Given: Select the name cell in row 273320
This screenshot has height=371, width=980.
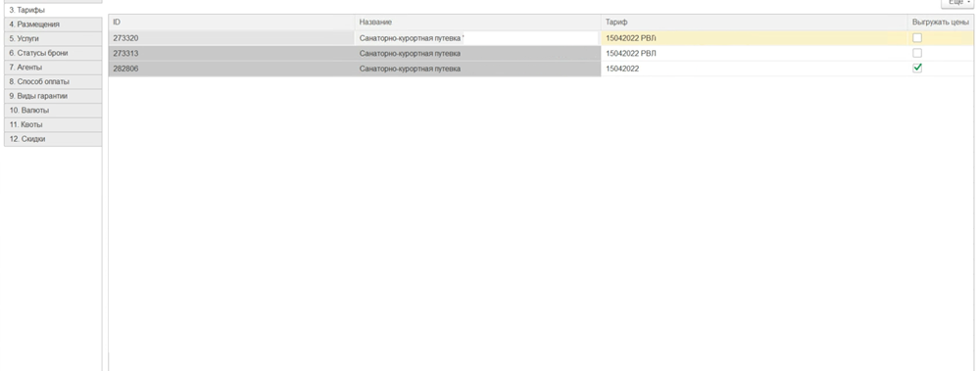Looking at the screenshot, I should [478, 38].
